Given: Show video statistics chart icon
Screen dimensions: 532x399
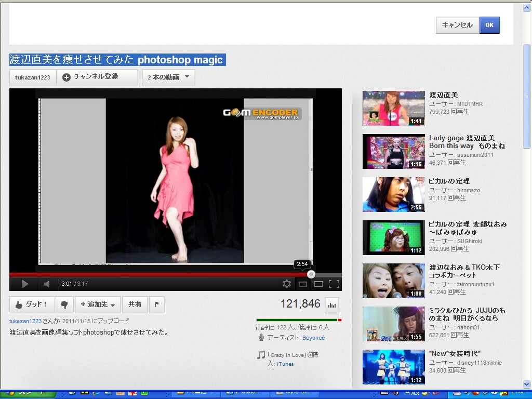Looking at the screenshot, I should click(x=332, y=305).
